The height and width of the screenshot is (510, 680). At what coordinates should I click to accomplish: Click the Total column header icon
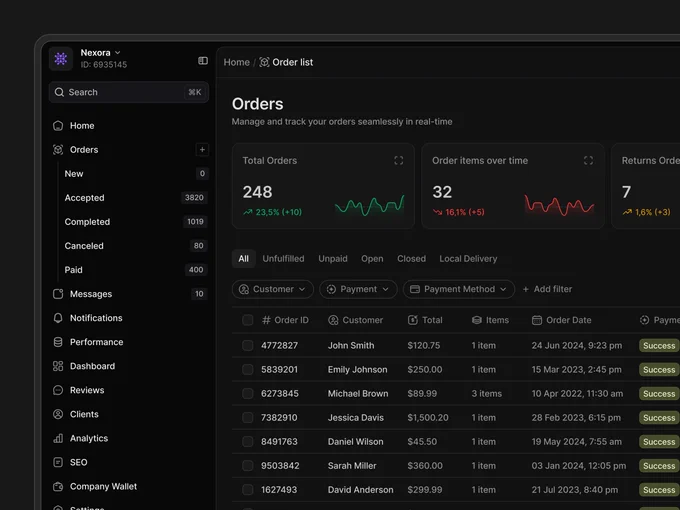(413, 320)
